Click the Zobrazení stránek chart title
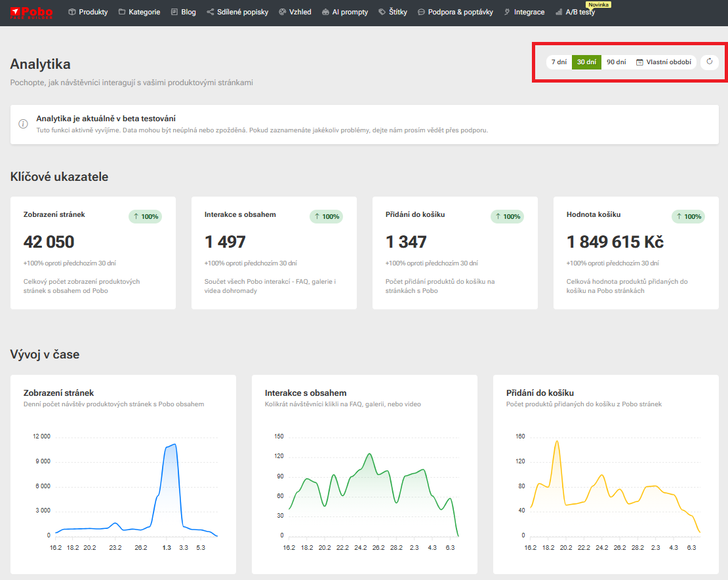 (58, 393)
